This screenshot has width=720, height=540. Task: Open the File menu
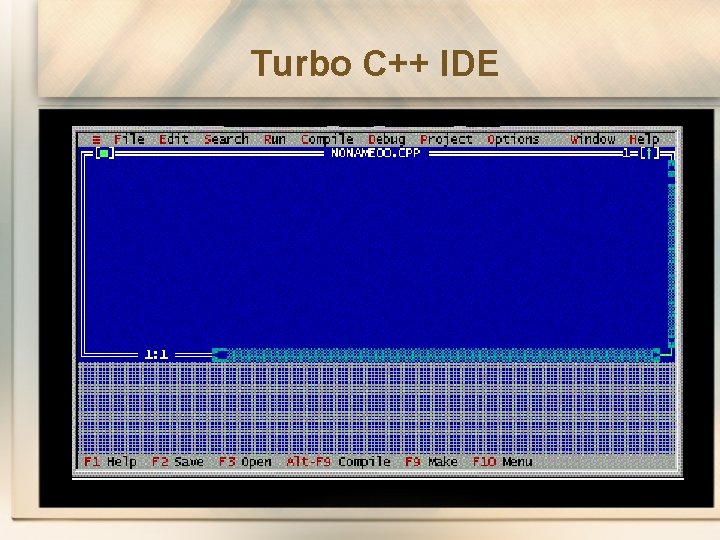(129, 139)
